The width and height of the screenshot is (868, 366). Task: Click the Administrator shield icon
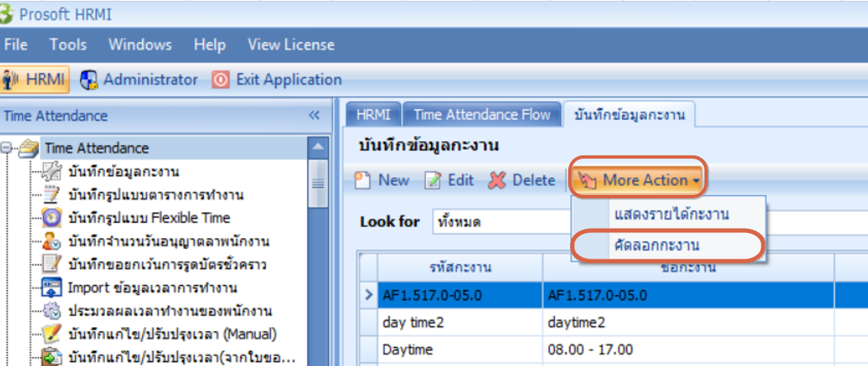click(x=89, y=80)
